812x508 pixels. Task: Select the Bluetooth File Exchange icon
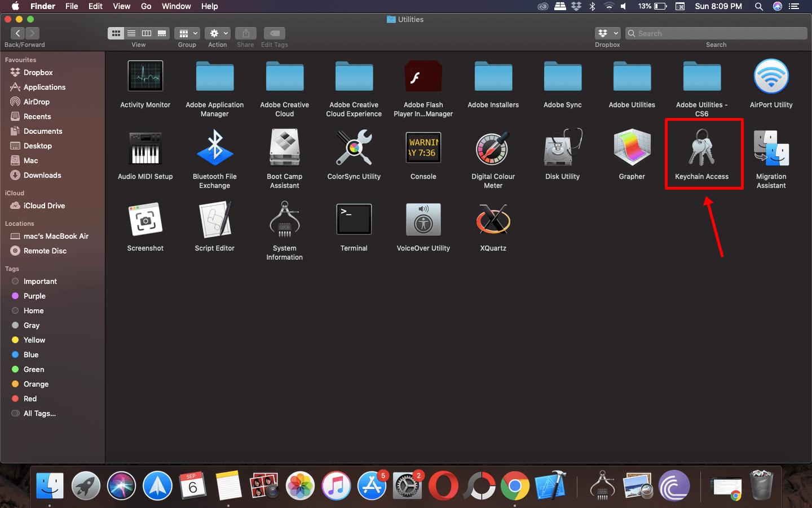click(214, 148)
